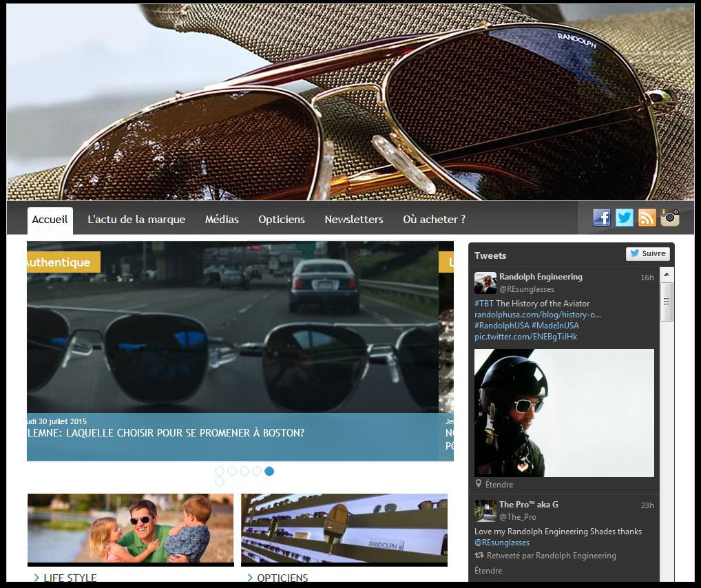Click the Tweets widget scrollbar thumb
The height and width of the screenshot is (588, 701).
tap(667, 302)
